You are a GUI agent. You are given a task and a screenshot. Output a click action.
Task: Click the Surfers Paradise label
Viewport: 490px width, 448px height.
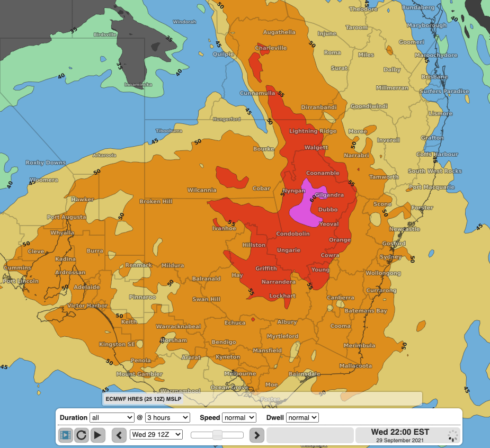444,92
